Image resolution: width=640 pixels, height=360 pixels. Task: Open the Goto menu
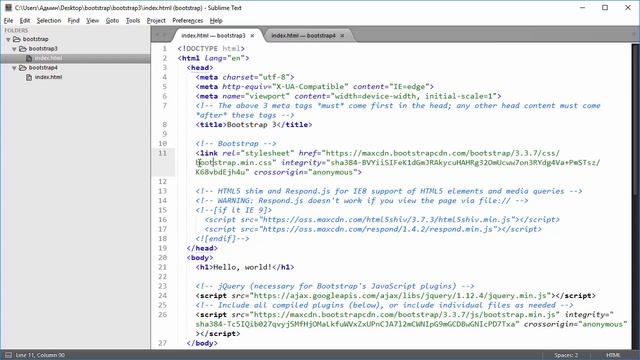click(112, 20)
